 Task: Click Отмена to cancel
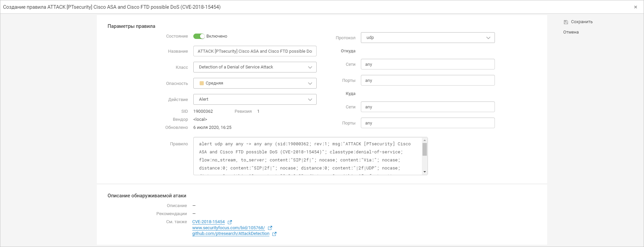pyautogui.click(x=571, y=32)
